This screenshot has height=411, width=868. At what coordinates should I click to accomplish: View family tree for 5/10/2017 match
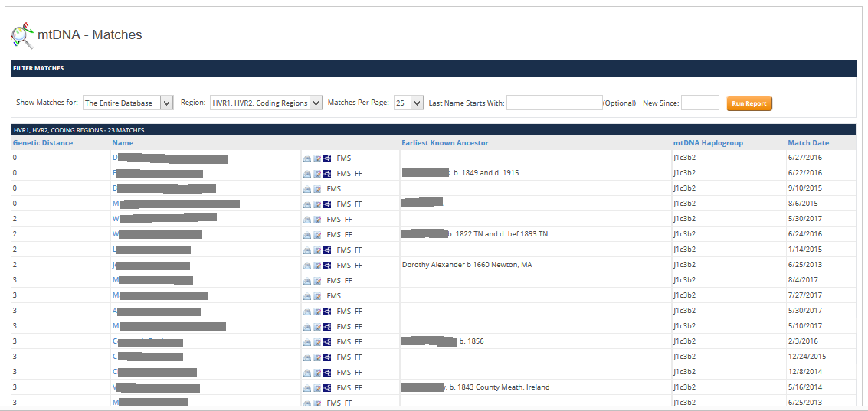[x=327, y=326]
